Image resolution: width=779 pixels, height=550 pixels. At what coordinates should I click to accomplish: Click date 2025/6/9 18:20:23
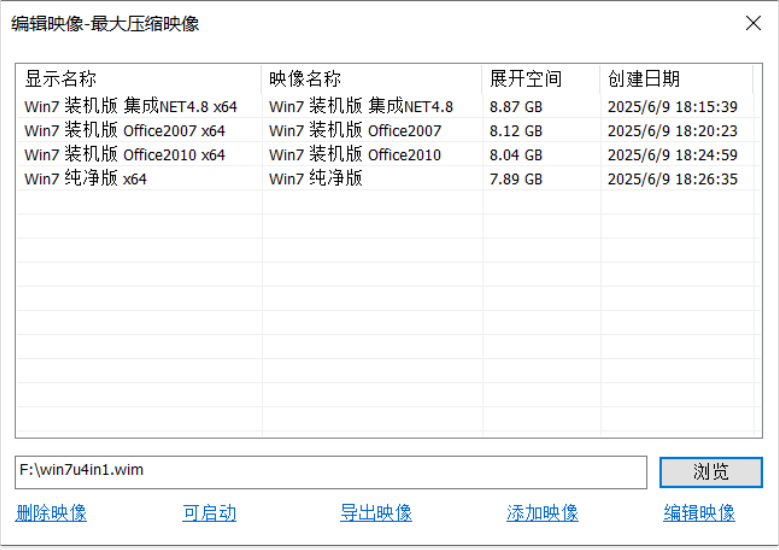pyautogui.click(x=673, y=131)
